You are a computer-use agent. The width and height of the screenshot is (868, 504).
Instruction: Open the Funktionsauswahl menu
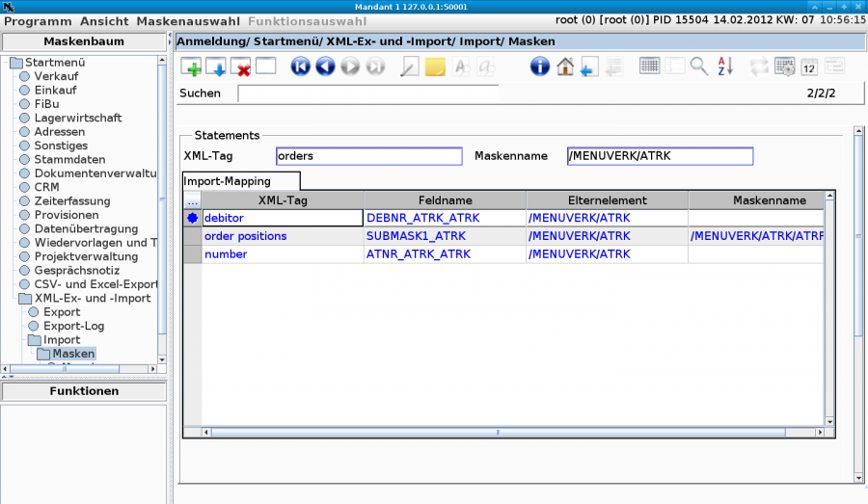(308, 21)
